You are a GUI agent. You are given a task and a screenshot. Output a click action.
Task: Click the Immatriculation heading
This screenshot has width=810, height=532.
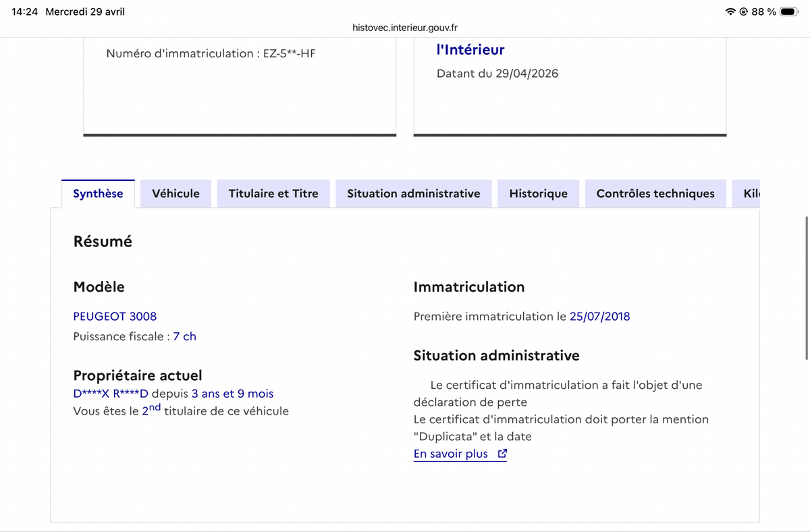tap(469, 287)
